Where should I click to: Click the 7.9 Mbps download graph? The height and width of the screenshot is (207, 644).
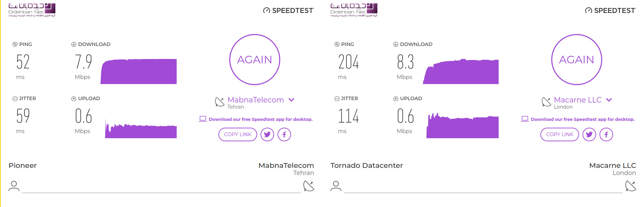point(139,71)
